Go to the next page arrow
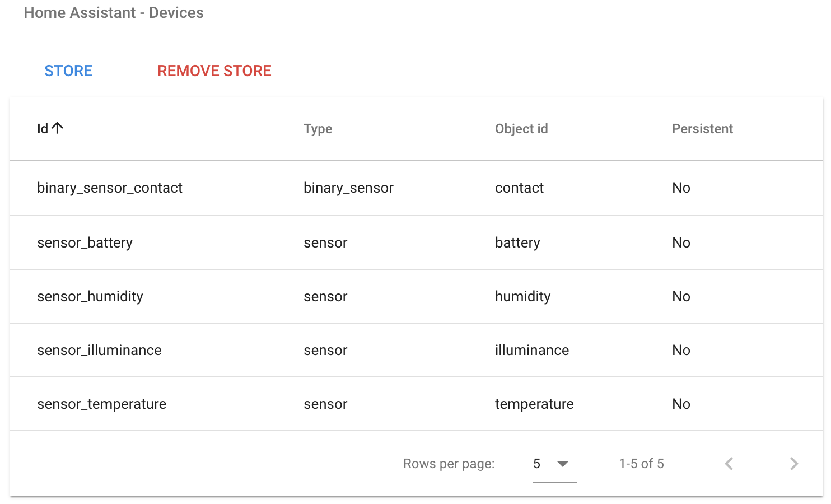 pyautogui.click(x=794, y=464)
